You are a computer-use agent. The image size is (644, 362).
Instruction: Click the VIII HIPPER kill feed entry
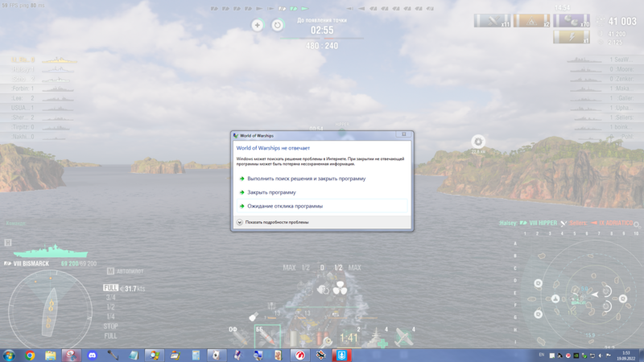coord(543,223)
